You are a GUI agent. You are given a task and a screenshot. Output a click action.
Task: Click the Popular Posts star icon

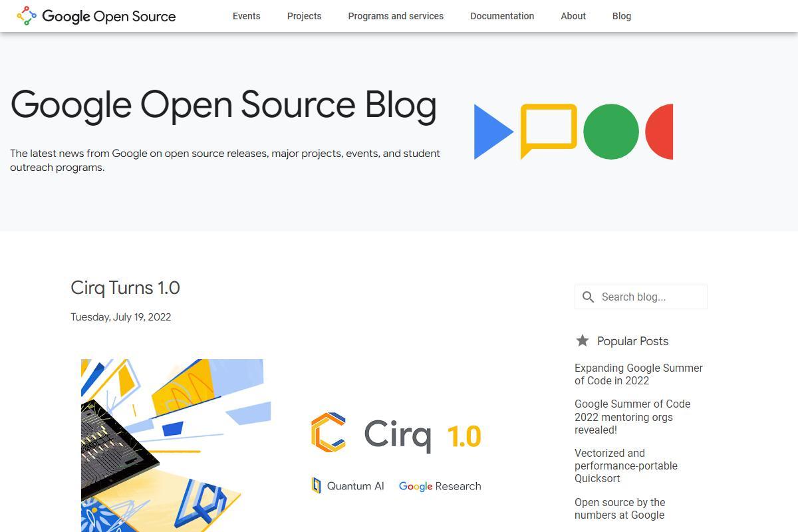click(583, 340)
